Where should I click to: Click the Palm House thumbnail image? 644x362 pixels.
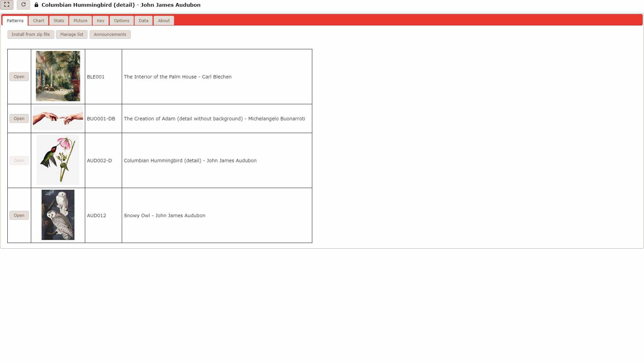58,76
